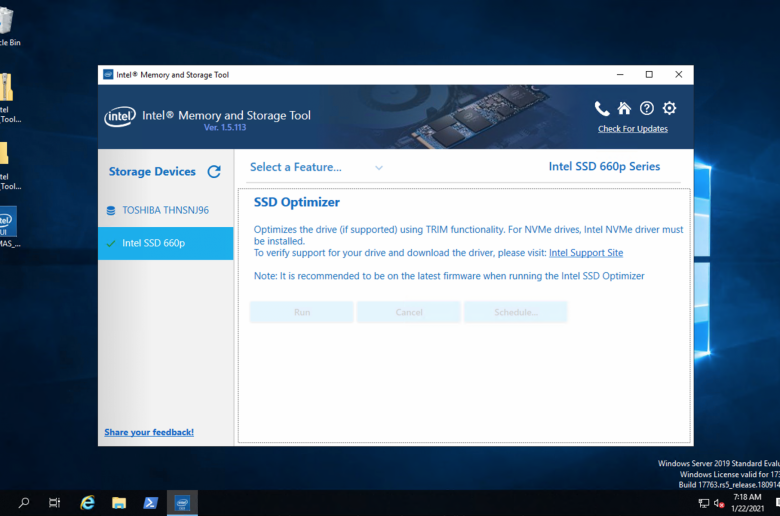Click the Check For Updates link
This screenshot has width=780, height=516.
coord(633,129)
